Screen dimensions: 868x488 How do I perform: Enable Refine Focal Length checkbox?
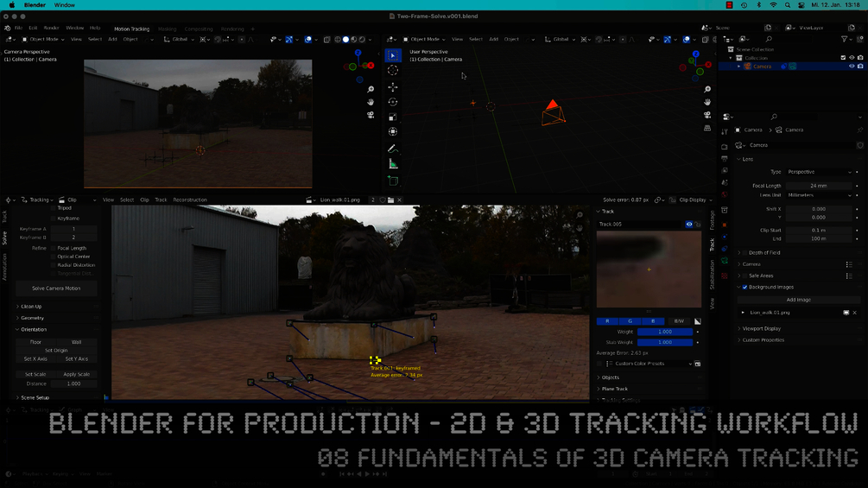(x=54, y=248)
